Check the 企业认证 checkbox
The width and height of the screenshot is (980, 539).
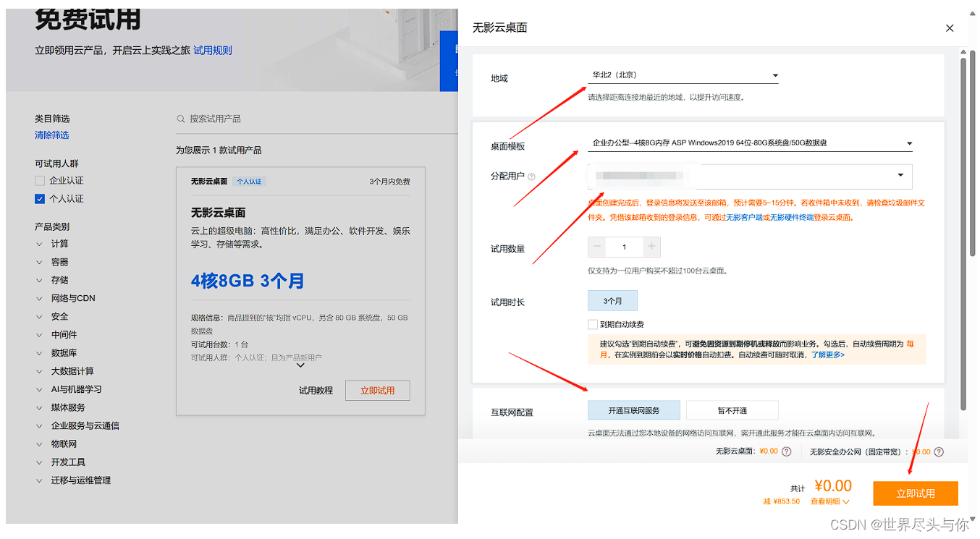tap(40, 180)
